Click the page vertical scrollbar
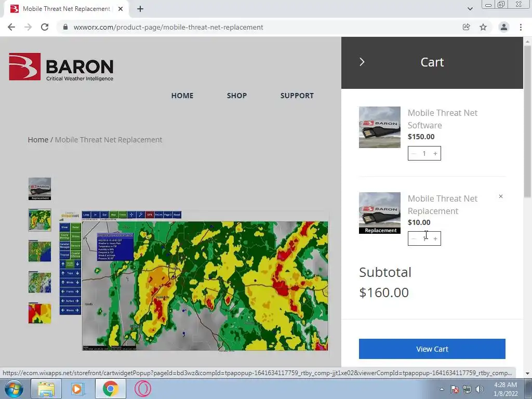532x399 pixels. click(x=527, y=121)
